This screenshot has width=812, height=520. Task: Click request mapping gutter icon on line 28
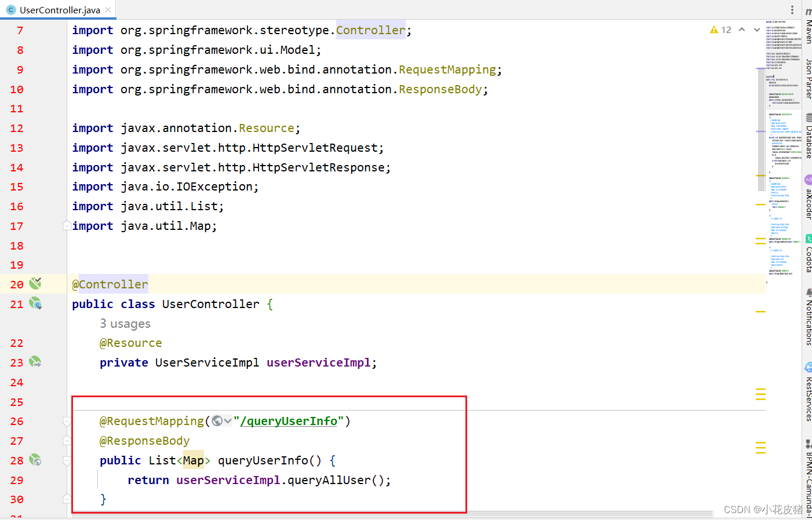(x=35, y=460)
